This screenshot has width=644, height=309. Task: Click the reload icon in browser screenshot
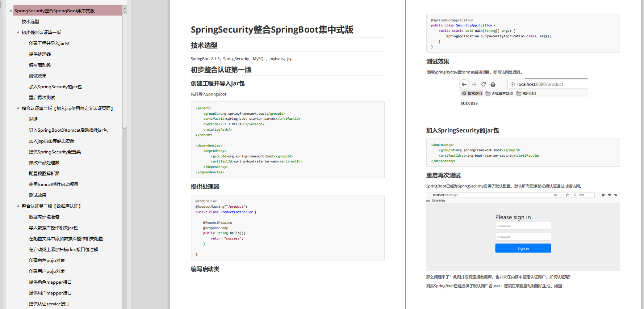[x=484, y=84]
